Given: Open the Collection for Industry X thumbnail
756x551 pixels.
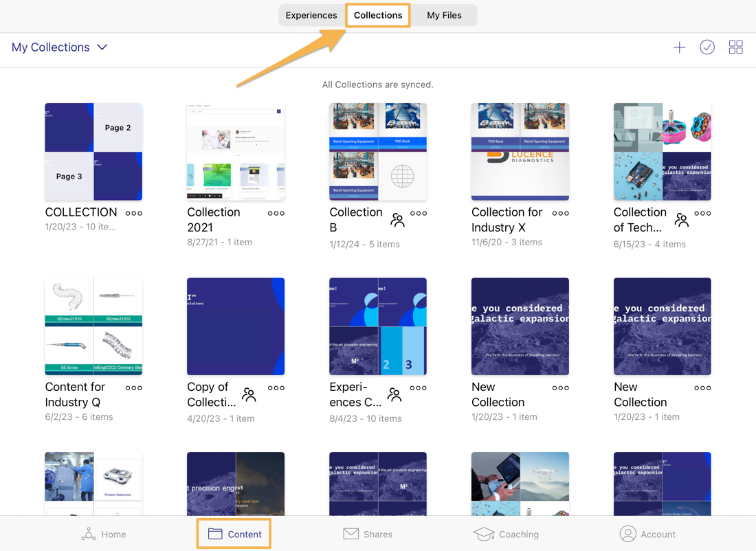Looking at the screenshot, I should (520, 151).
